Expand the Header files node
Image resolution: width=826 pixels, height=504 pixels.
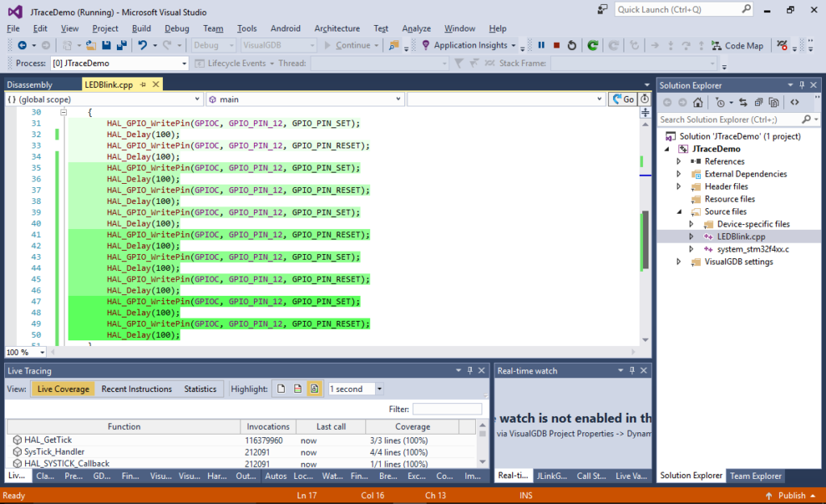tap(678, 186)
